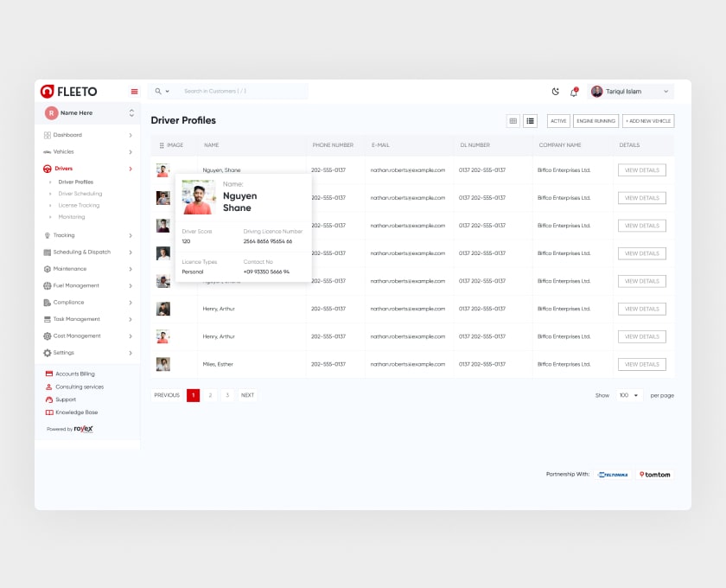Click the Search in Customers field
The height and width of the screenshot is (588, 726).
point(242,91)
